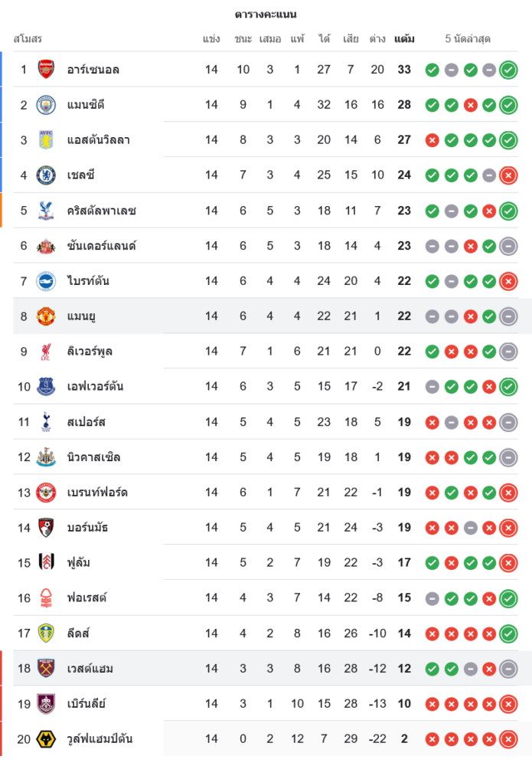Image resolution: width=532 pixels, height=766 pixels.
Task: Click Liverpool's latest match draw indicator
Action: [508, 352]
